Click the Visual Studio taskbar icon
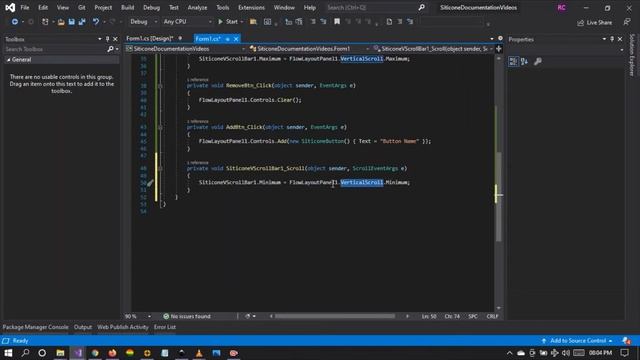Viewport: 640px width, 360px height. pos(78,353)
